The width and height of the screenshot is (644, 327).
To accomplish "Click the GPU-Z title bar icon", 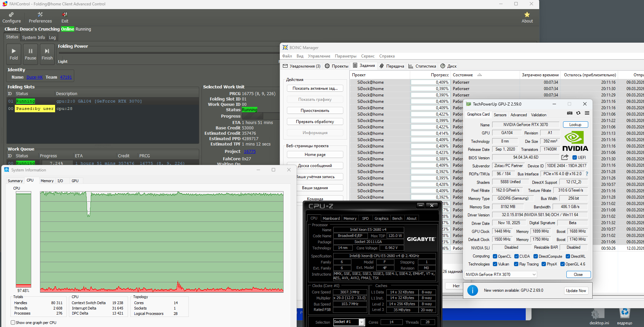I will [x=469, y=104].
